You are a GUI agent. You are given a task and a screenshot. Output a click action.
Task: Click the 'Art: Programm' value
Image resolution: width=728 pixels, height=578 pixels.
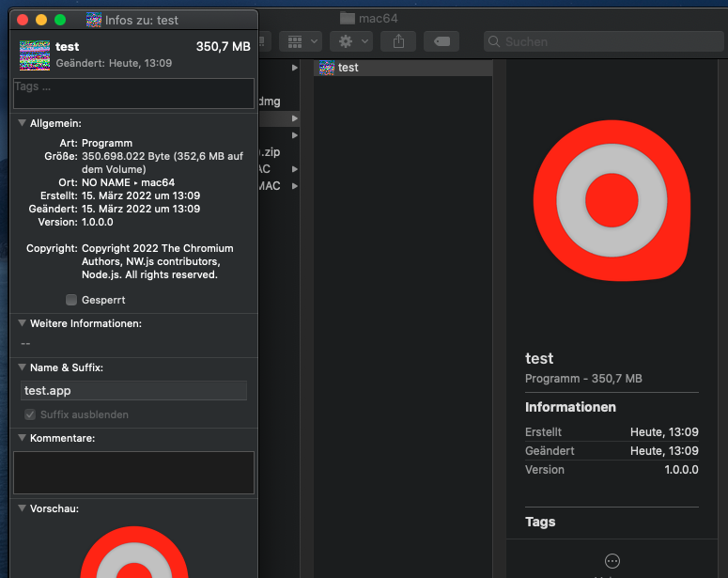pyautogui.click(x=107, y=143)
